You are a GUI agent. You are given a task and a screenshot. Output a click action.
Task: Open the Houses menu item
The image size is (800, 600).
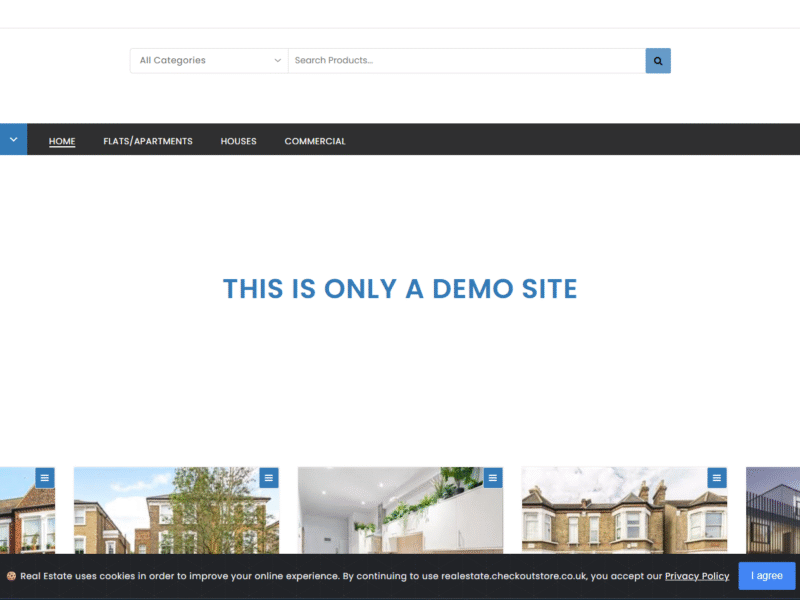pos(238,141)
